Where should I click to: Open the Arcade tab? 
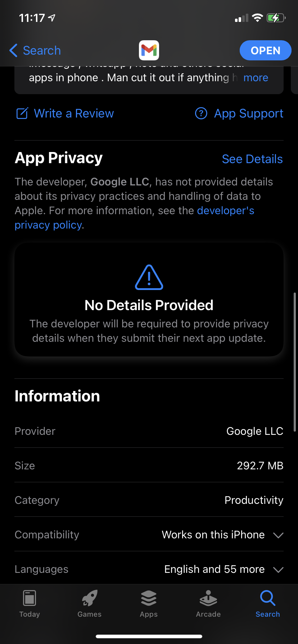tap(208, 604)
